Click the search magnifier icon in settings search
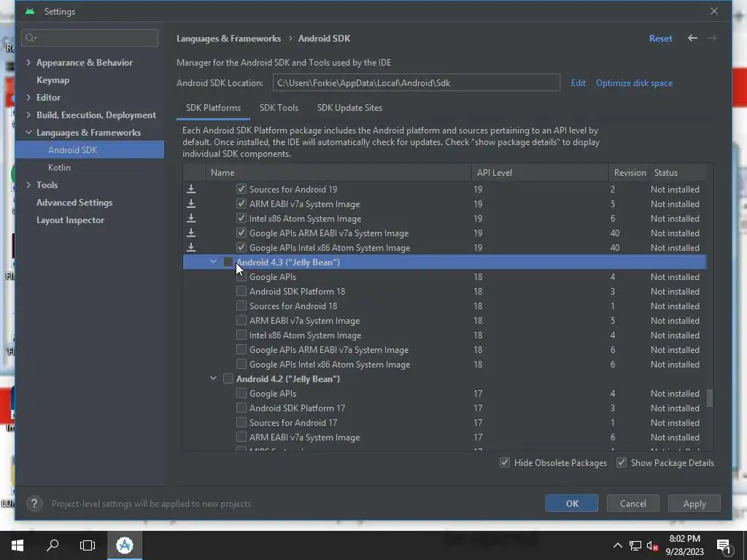 (31, 38)
